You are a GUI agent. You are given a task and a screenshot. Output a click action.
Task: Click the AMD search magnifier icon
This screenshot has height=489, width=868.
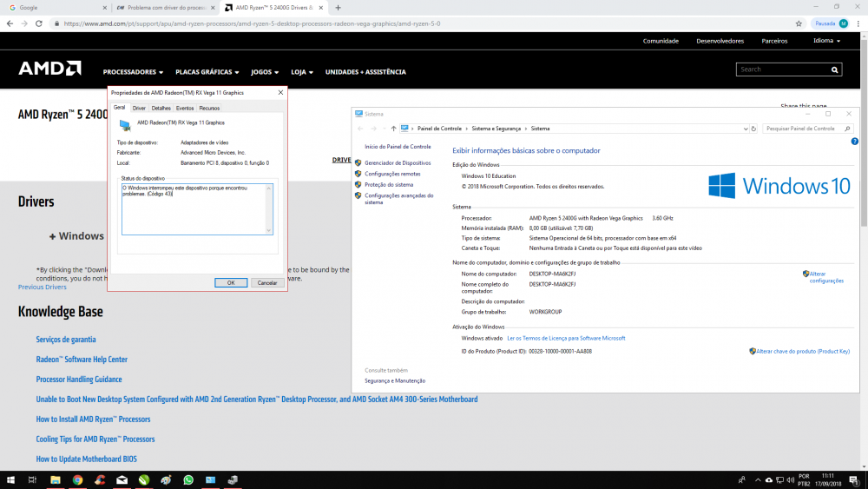point(835,69)
